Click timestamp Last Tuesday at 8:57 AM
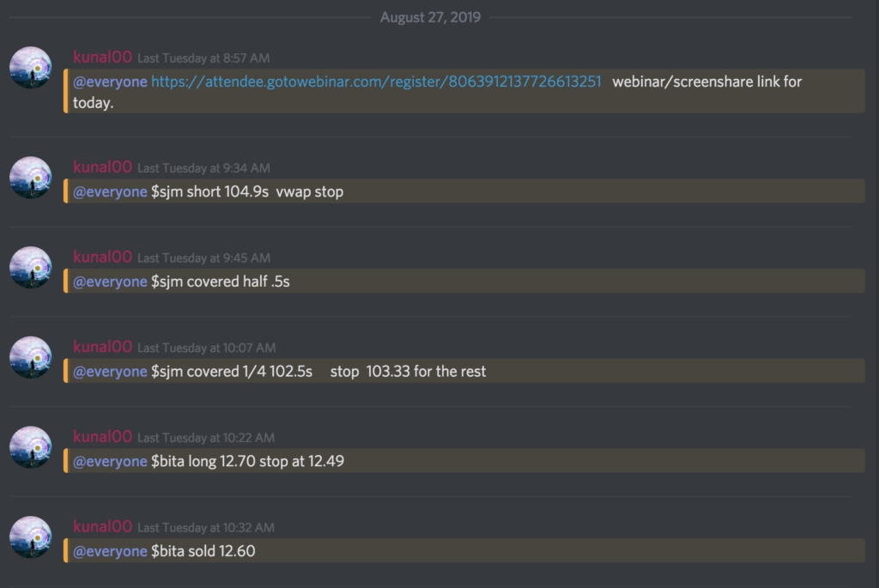This screenshot has width=879, height=588. tap(203, 58)
